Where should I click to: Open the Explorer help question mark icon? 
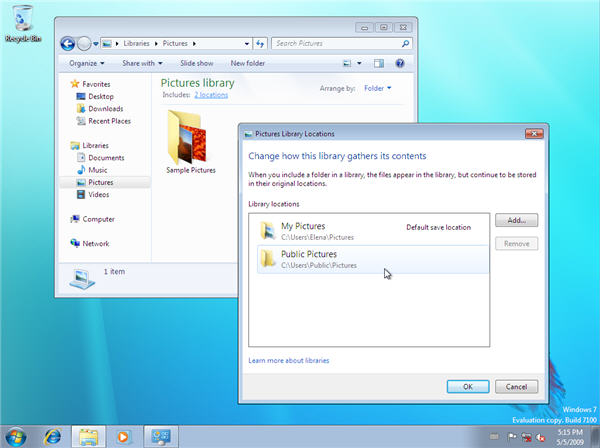coord(399,63)
